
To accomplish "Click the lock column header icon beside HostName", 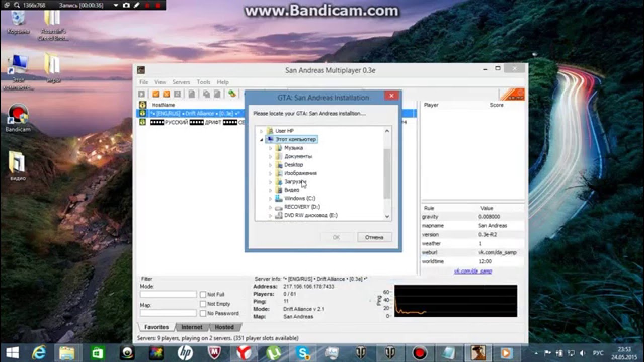I will coord(142,105).
